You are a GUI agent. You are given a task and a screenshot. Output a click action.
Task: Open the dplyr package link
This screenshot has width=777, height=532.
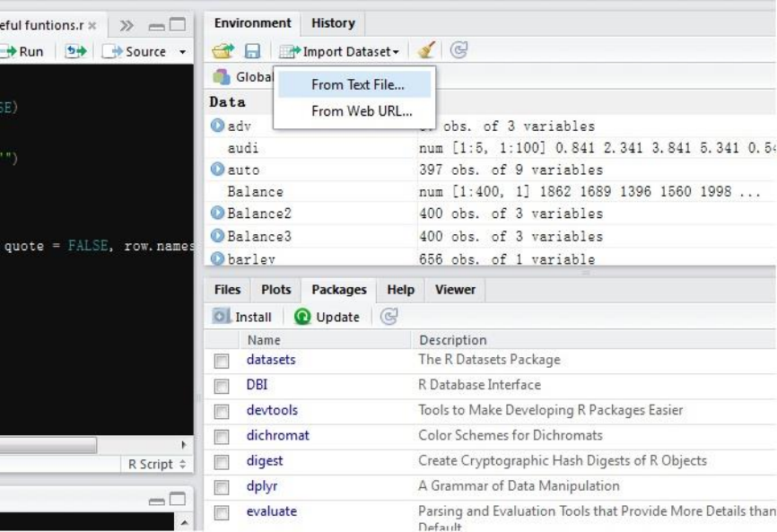[262, 486]
